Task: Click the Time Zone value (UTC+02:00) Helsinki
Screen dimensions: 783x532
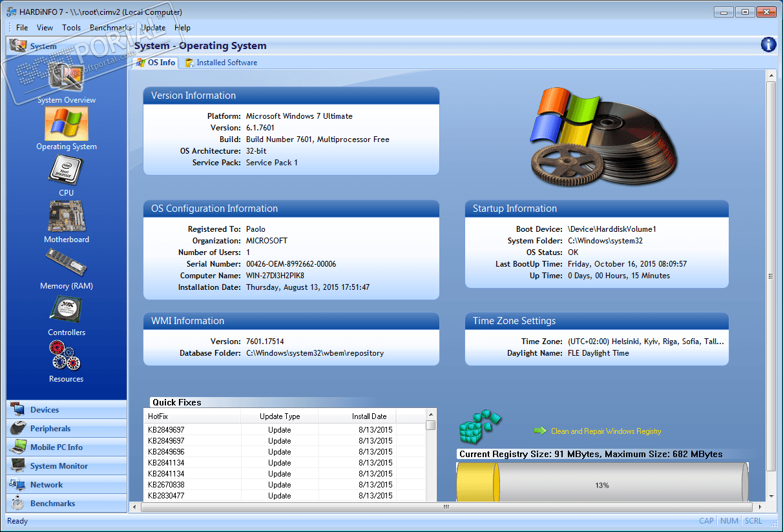Action: click(x=646, y=342)
